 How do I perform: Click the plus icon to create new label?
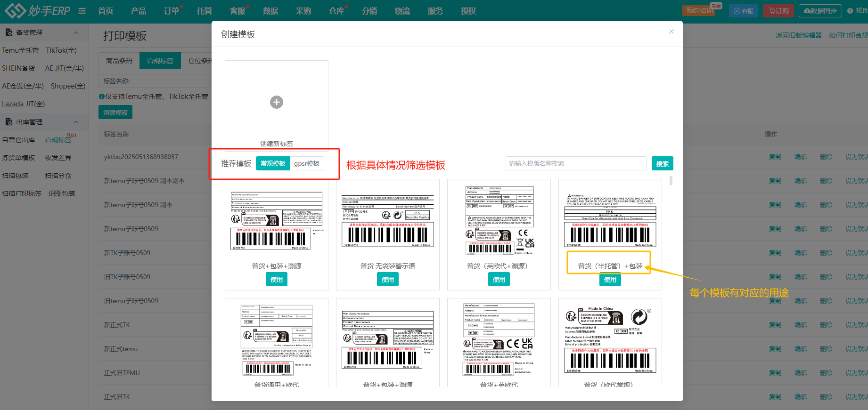coord(277,102)
